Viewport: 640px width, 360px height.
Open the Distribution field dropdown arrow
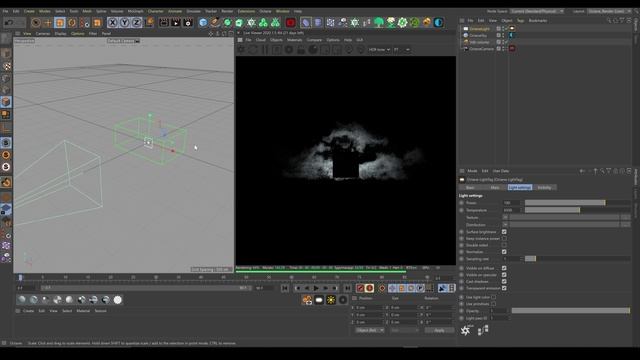[505, 224]
